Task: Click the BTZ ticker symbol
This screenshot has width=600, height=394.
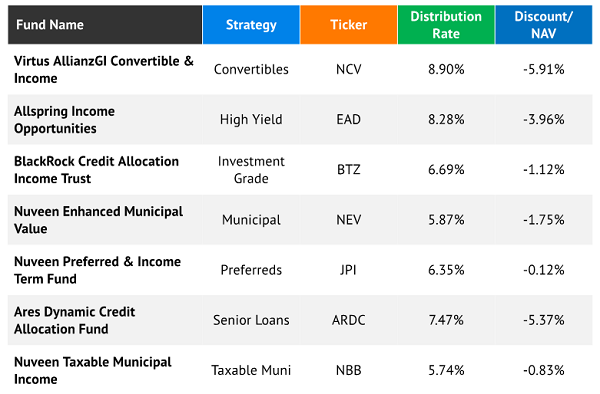Action: 349,169
